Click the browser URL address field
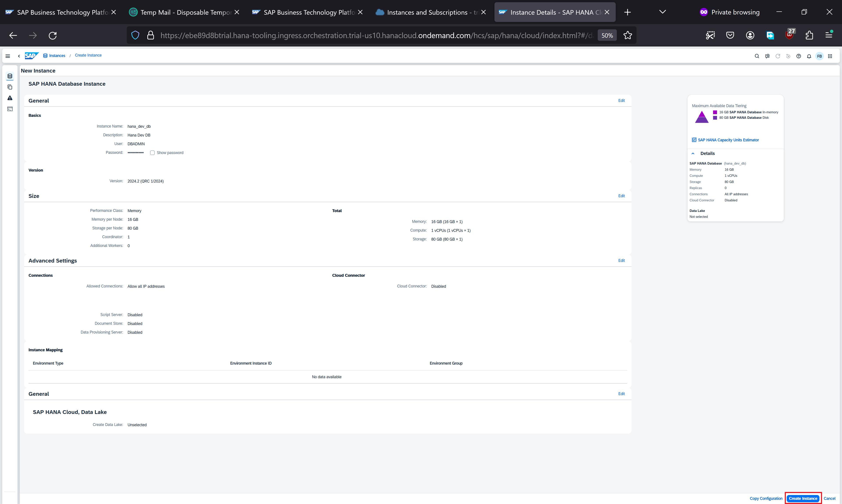Image resolution: width=842 pixels, height=504 pixels. coord(374,35)
